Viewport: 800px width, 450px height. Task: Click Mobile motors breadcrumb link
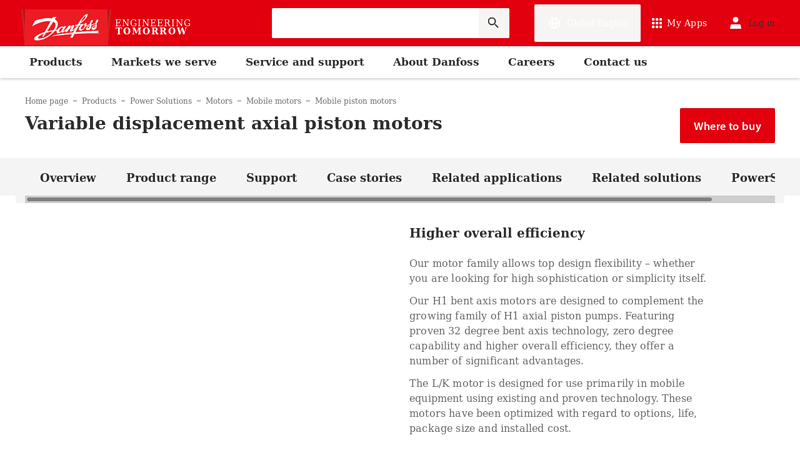pos(273,101)
